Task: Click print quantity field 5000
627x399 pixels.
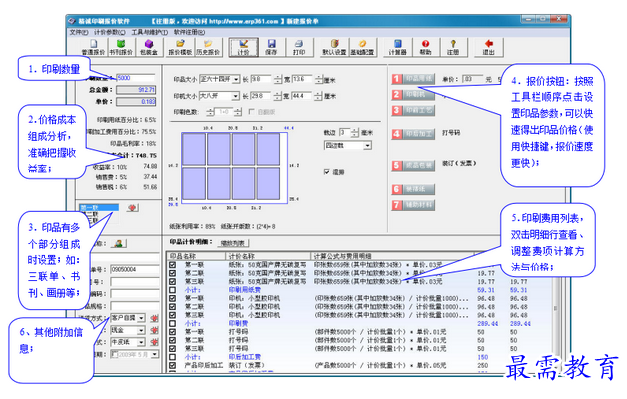Action: [135, 78]
